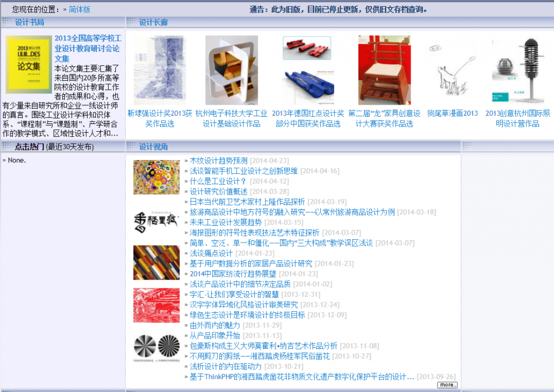The image size is (554, 392).
Task: Open article 基于ThinkPHP的湘西踏虎凿花 数字化保护平台
Action: click(x=302, y=376)
